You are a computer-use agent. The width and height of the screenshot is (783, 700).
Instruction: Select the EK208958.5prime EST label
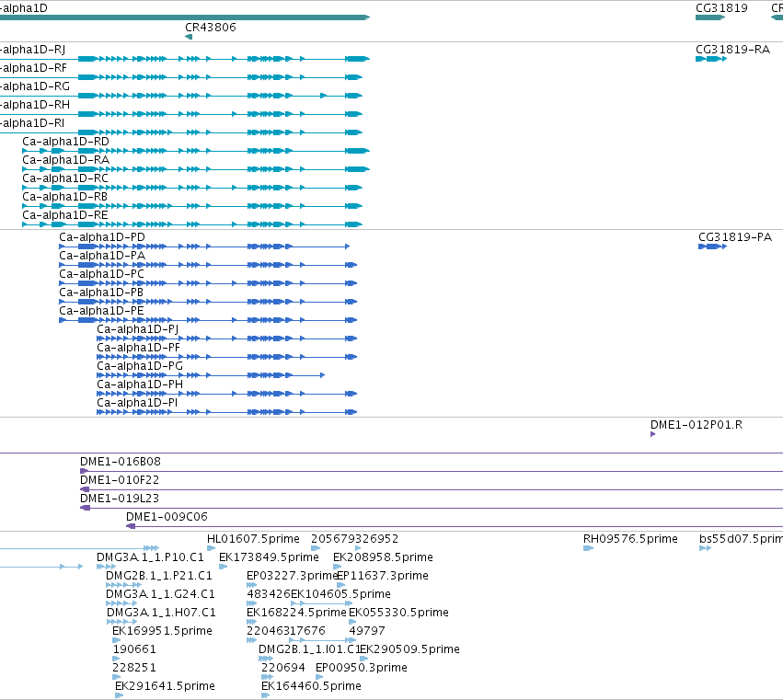coord(383,557)
